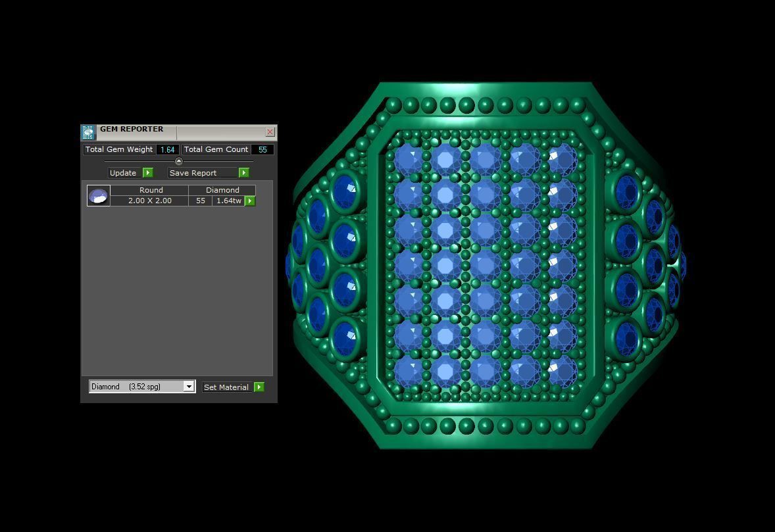The height and width of the screenshot is (532, 775).
Task: Click the GEM REPORTER title text
Action: click(x=132, y=129)
